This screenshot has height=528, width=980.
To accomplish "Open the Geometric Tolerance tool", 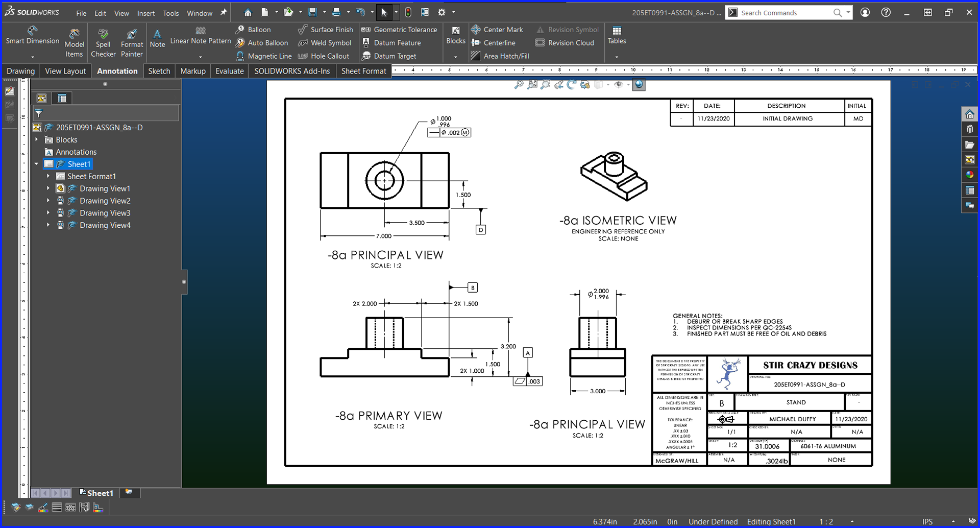I will click(399, 30).
